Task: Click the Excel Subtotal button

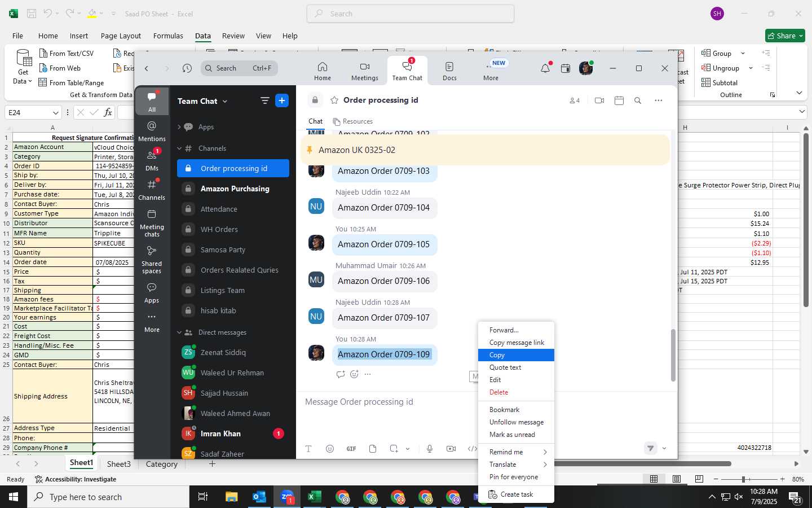Action: pos(720,83)
